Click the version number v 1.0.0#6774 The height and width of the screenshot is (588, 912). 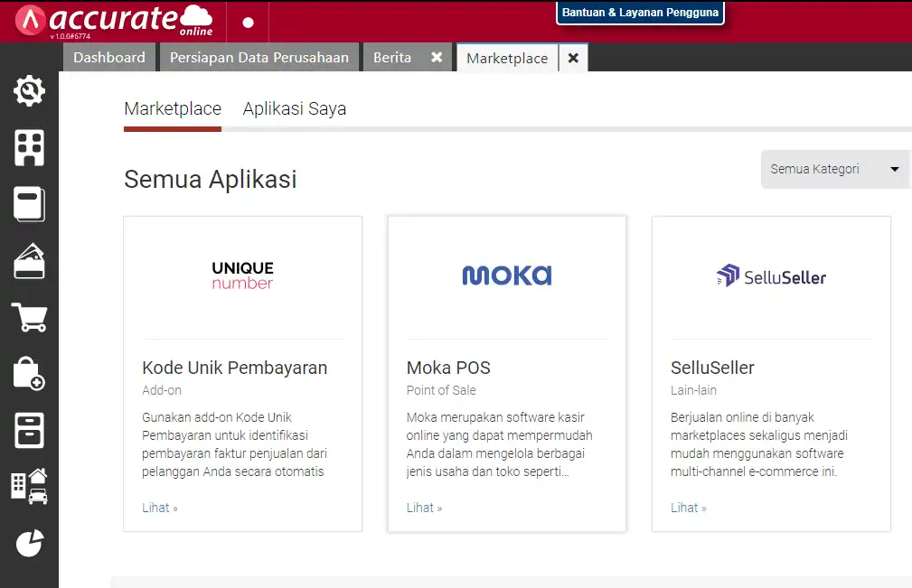[x=70, y=36]
